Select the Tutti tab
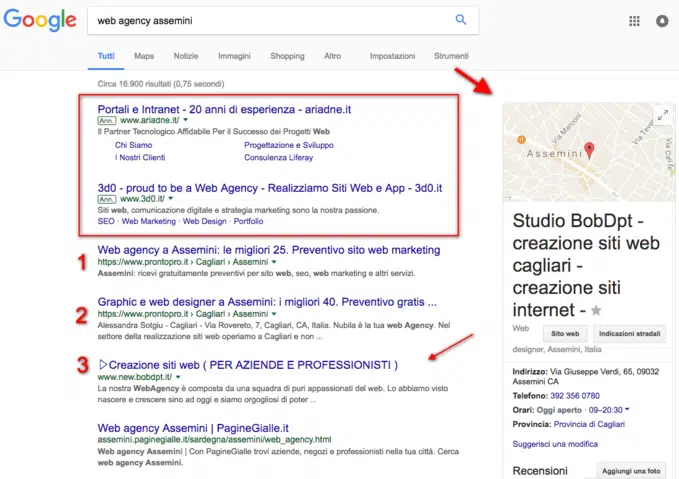Image resolution: width=679 pixels, height=479 pixels. [106, 56]
